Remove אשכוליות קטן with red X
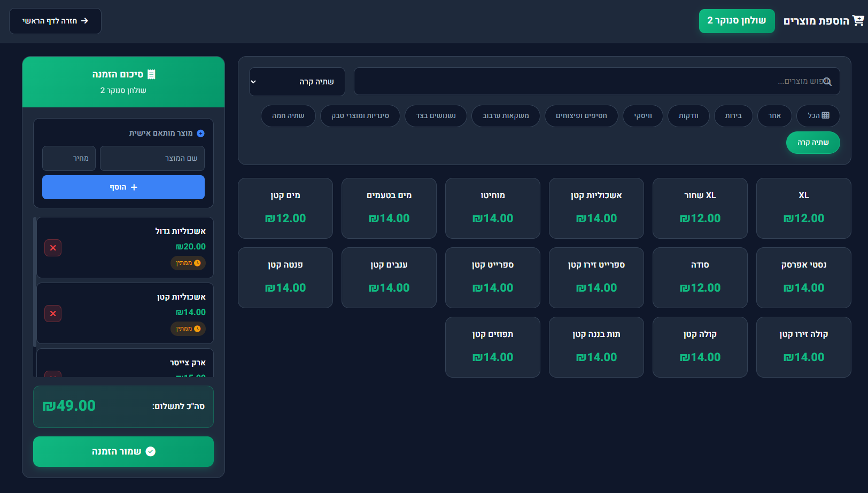This screenshot has width=868, height=493. coord(53,314)
